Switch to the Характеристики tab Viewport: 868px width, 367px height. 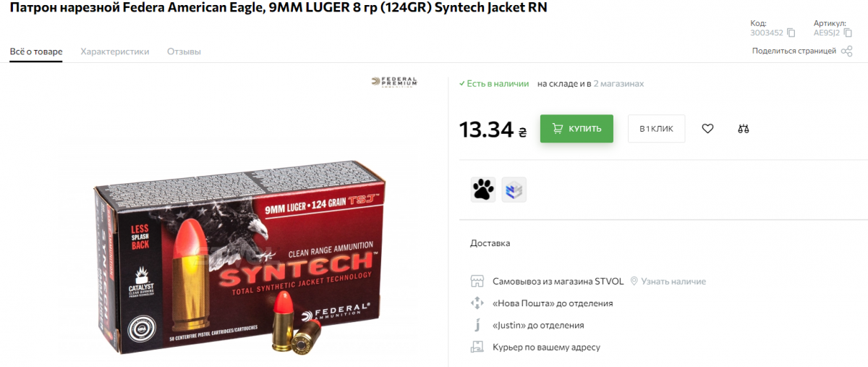[x=115, y=51]
